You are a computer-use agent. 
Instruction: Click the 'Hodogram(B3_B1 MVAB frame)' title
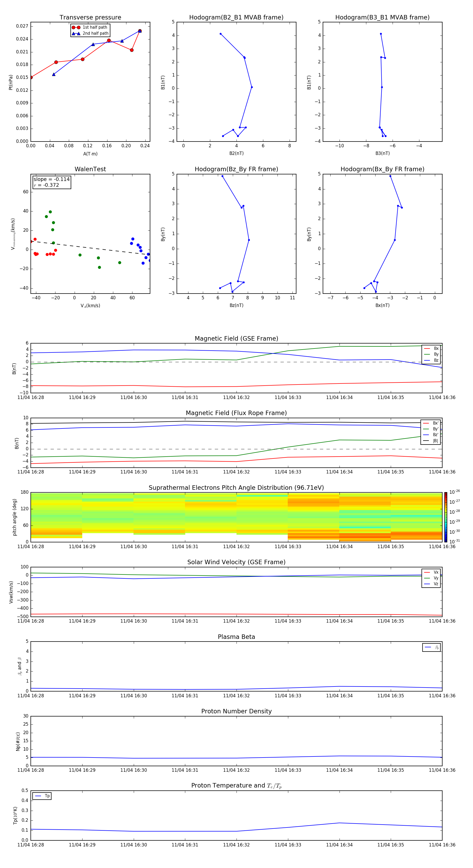coord(382,18)
